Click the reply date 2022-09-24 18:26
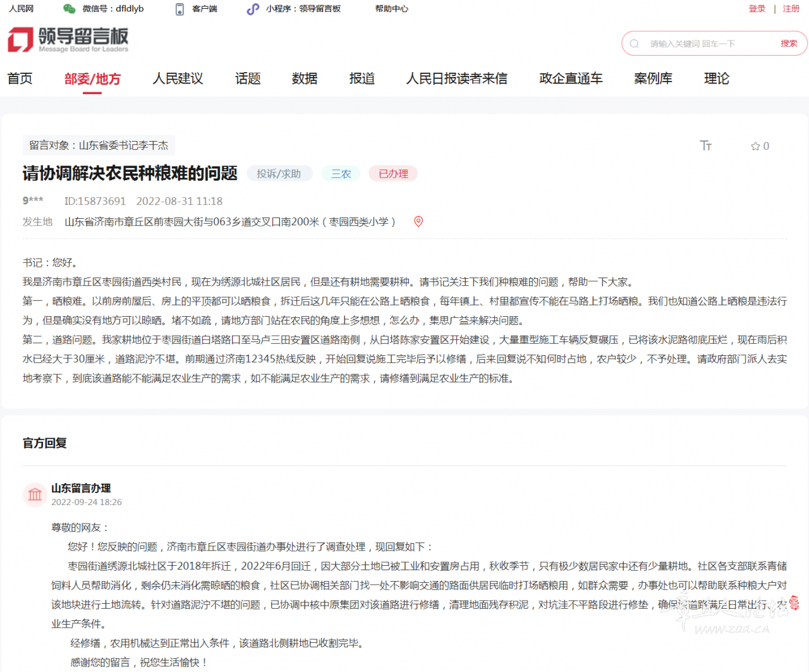Image resolution: width=809 pixels, height=672 pixels. [87, 502]
